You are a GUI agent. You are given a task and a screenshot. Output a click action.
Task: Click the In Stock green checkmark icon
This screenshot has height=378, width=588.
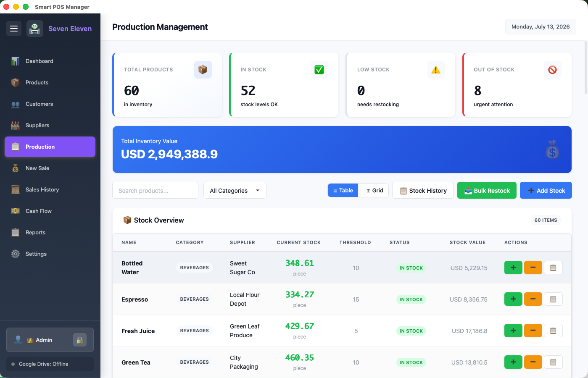pyautogui.click(x=319, y=70)
